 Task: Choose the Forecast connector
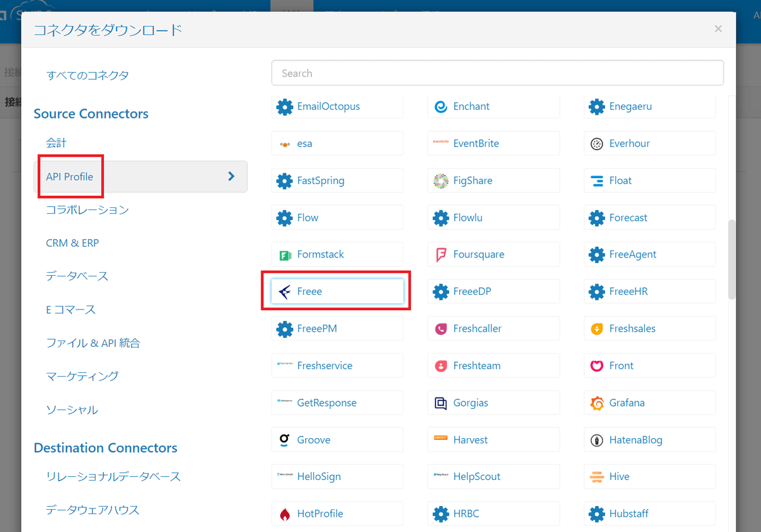pos(649,217)
